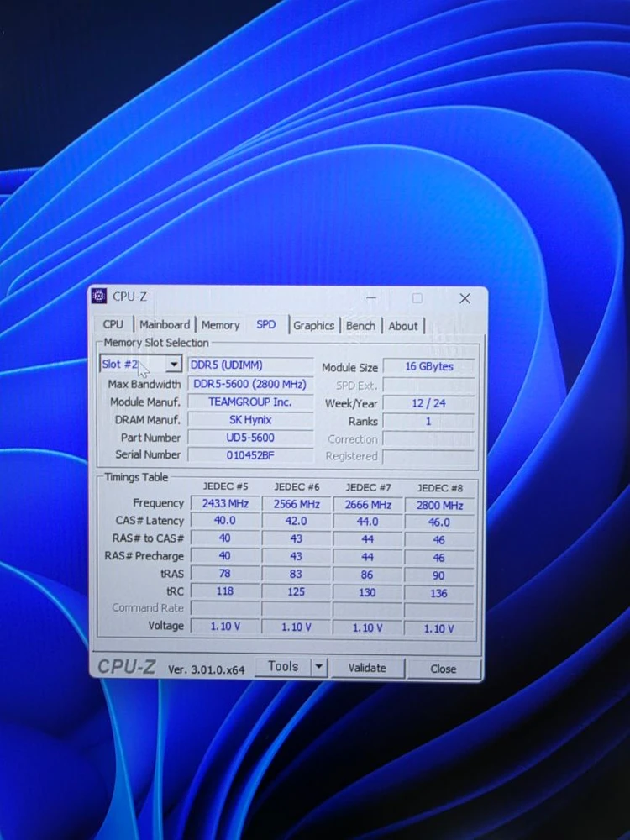Click the CAS# Latency value 40.0
This screenshot has height=840, width=630.
click(225, 521)
